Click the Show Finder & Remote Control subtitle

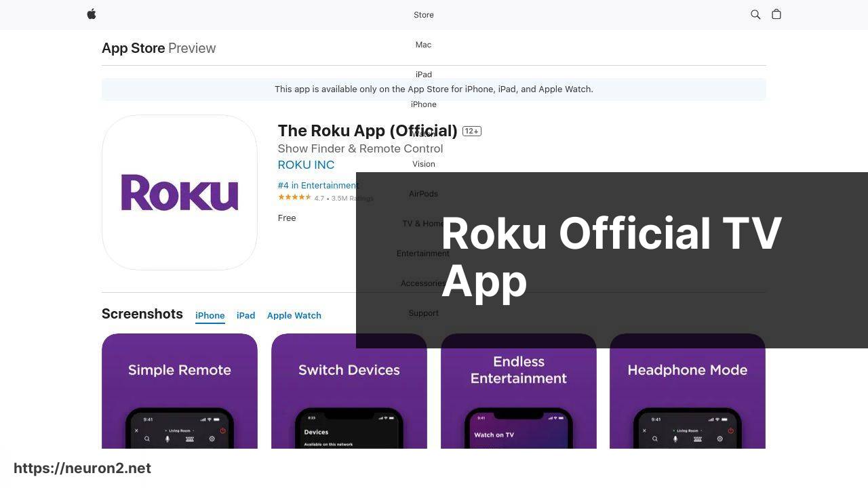tap(360, 148)
